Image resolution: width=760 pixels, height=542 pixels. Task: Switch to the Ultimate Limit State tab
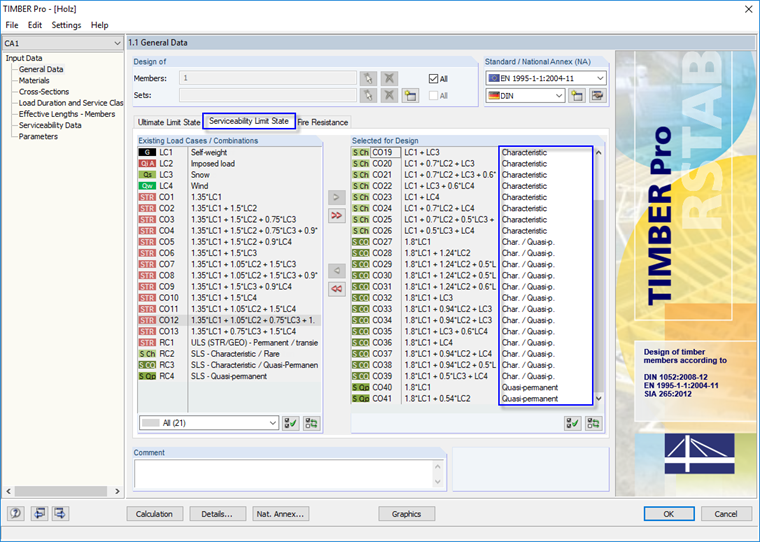(x=169, y=122)
